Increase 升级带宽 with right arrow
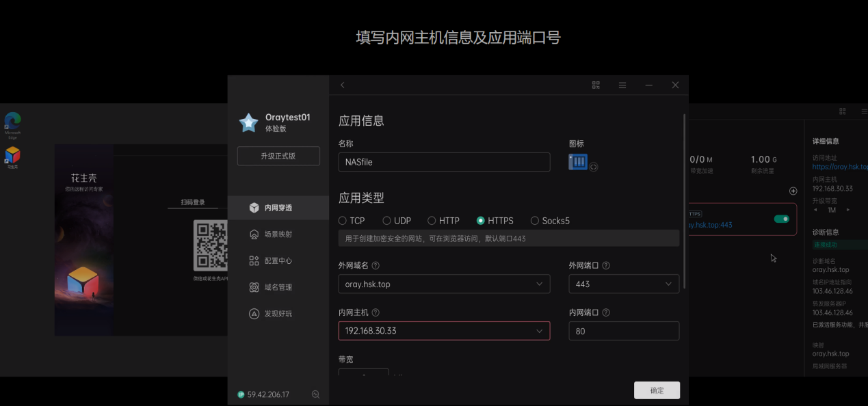Viewport: 868px width, 406px height. pyautogui.click(x=848, y=210)
